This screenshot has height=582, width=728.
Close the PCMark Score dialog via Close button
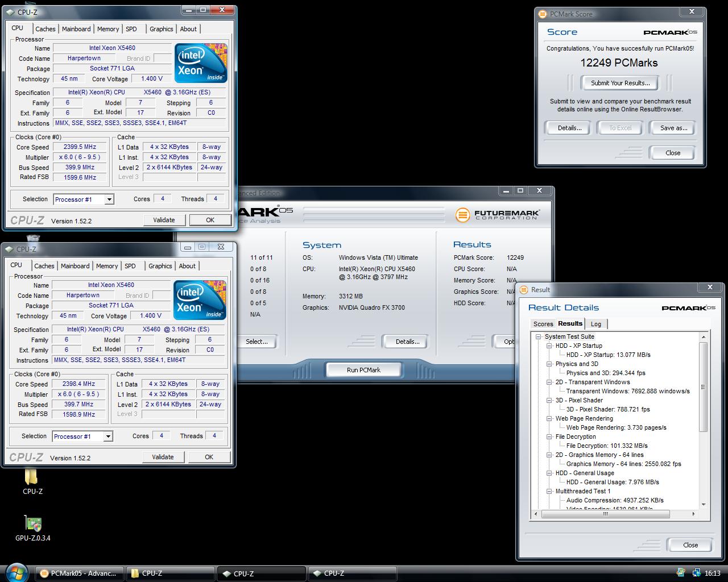pyautogui.click(x=673, y=153)
